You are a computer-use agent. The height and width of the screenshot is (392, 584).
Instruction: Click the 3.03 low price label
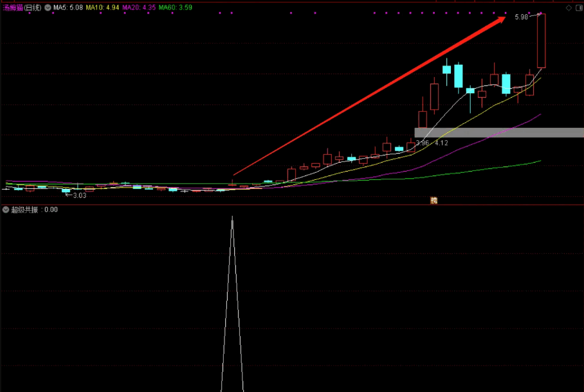pos(79,195)
